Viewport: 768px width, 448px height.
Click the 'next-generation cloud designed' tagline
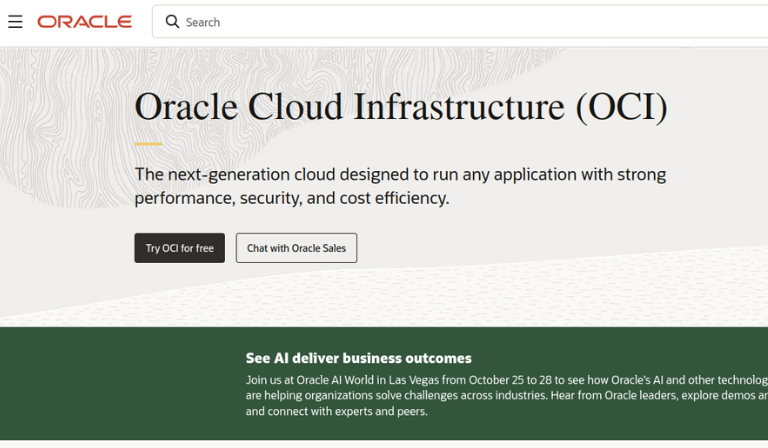tap(400, 186)
